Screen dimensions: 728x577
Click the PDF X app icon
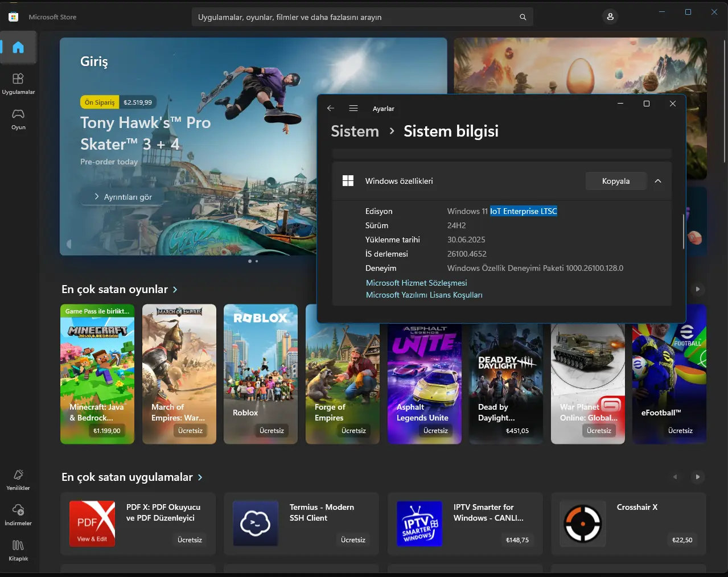pos(92,524)
